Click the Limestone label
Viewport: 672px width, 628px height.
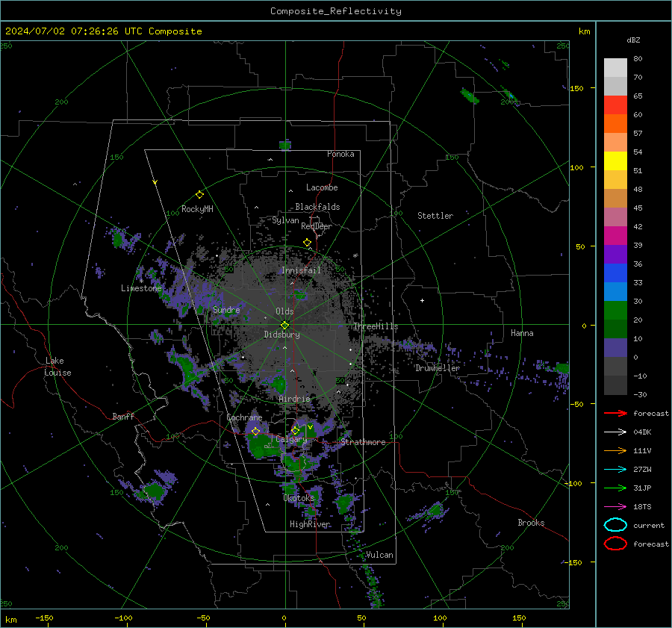tap(141, 288)
